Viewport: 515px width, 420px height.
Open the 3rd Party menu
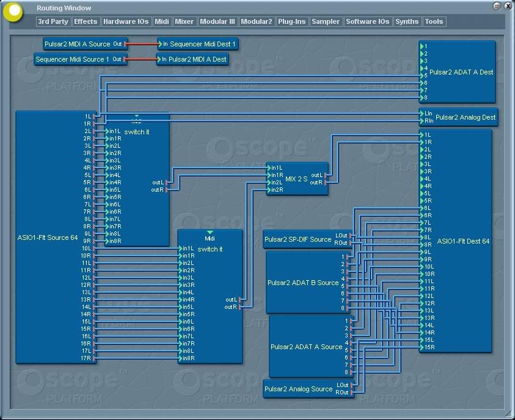coord(53,21)
